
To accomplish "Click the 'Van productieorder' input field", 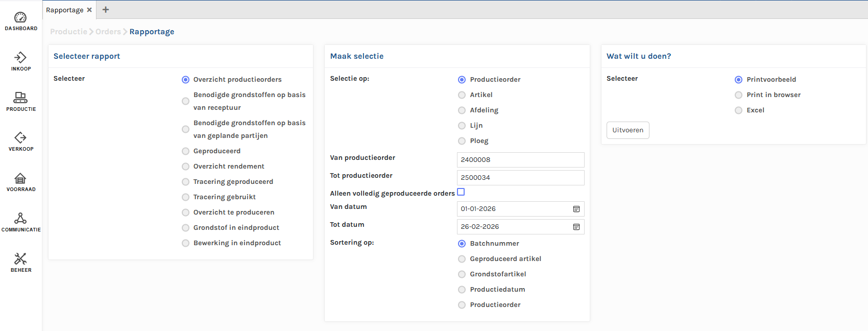I will click(x=520, y=160).
